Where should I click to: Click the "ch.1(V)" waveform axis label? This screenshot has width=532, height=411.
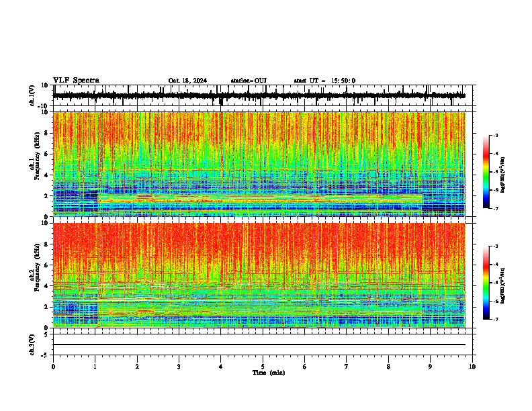(x=32, y=95)
